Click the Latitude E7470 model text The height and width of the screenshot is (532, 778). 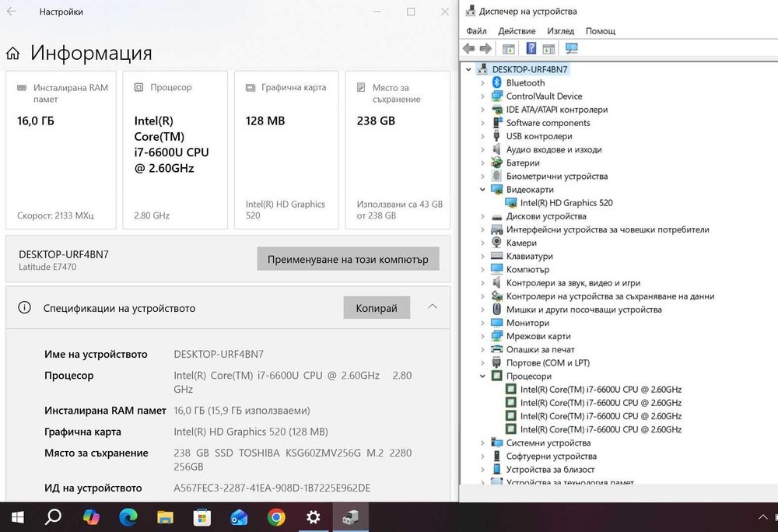click(47, 267)
